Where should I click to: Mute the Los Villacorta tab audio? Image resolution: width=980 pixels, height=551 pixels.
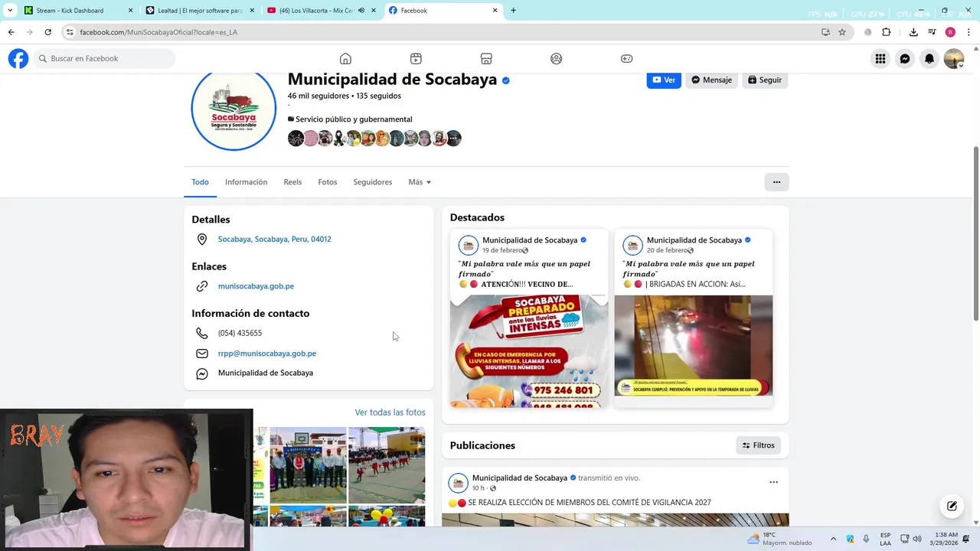pos(361,11)
